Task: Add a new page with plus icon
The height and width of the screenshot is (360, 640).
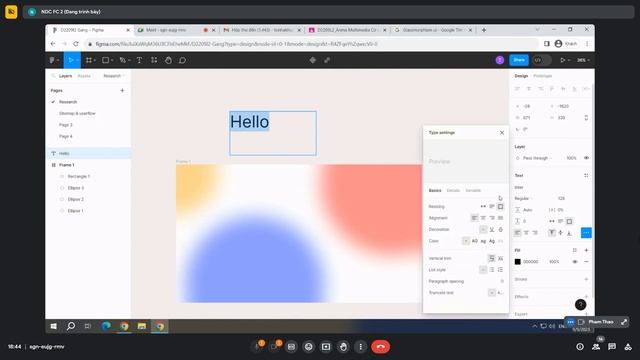Action: (x=122, y=90)
